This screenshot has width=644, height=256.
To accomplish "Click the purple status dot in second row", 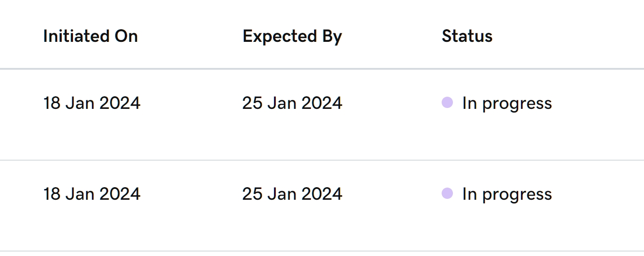I will click(447, 193).
